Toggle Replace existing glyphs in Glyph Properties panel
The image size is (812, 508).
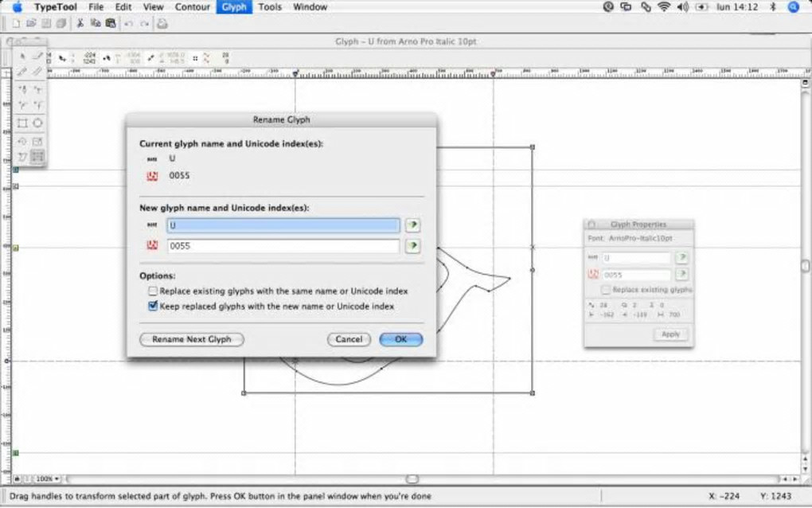[x=606, y=290]
